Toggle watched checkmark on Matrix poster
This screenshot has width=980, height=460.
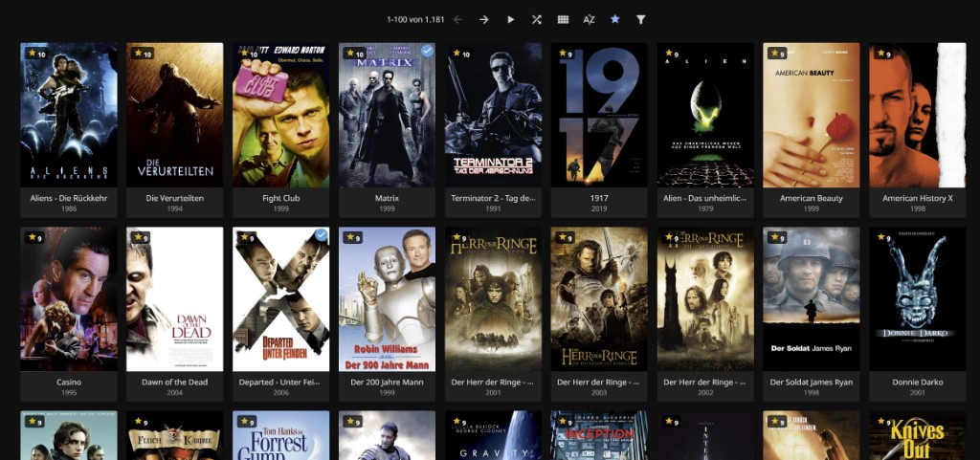(x=428, y=51)
